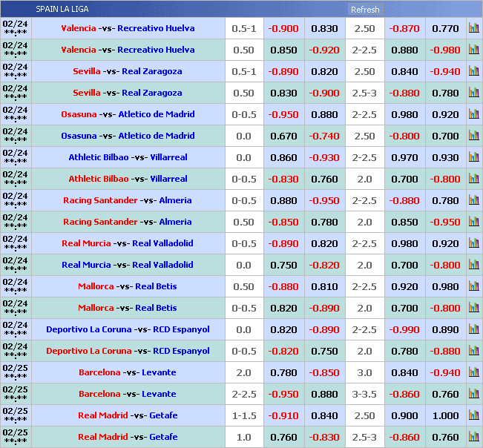Open chart icon for Real Madrid 1-1.5 handicap row
The height and width of the screenshot is (448, 483).
473,415
